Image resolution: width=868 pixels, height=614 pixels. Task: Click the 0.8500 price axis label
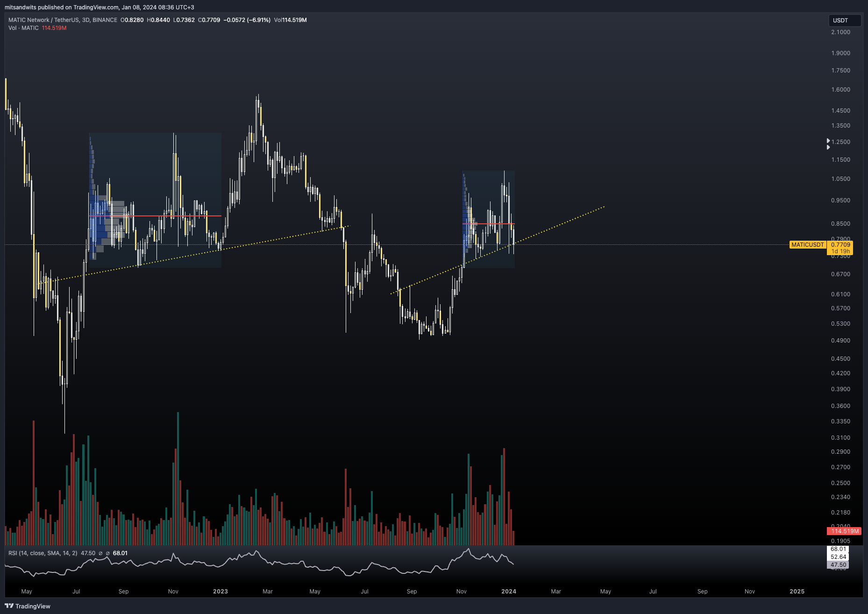tap(840, 224)
